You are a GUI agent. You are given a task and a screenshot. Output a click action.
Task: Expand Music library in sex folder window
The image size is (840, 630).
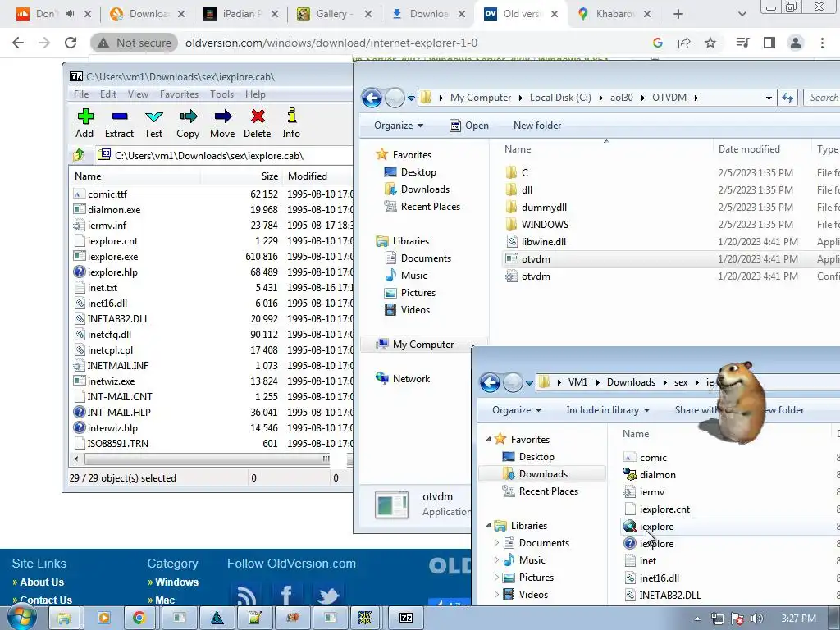(x=496, y=559)
